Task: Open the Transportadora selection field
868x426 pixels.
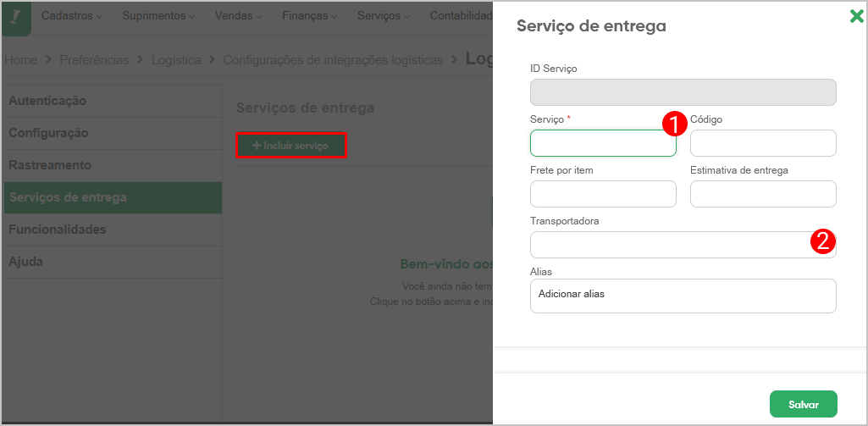Action: [x=683, y=245]
